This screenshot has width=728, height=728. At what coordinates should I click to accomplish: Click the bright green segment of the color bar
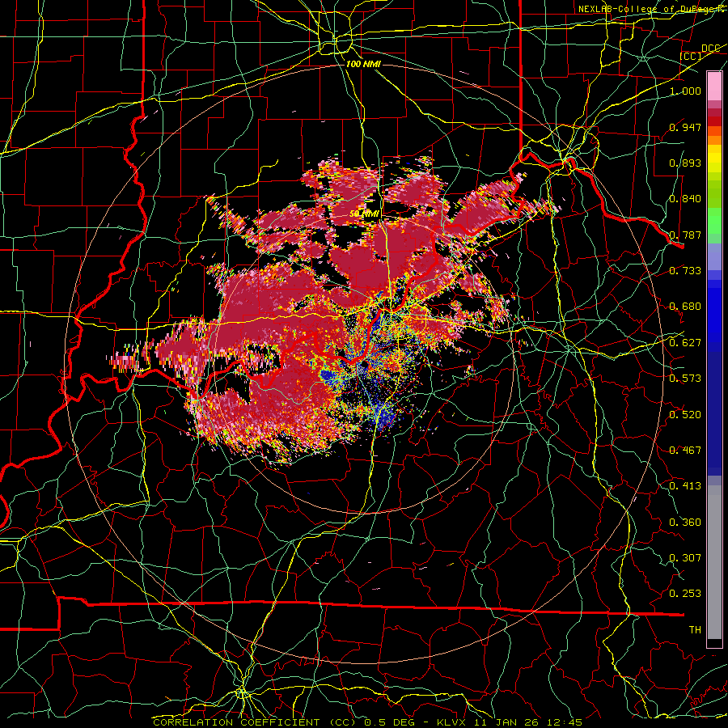pyautogui.click(x=714, y=221)
